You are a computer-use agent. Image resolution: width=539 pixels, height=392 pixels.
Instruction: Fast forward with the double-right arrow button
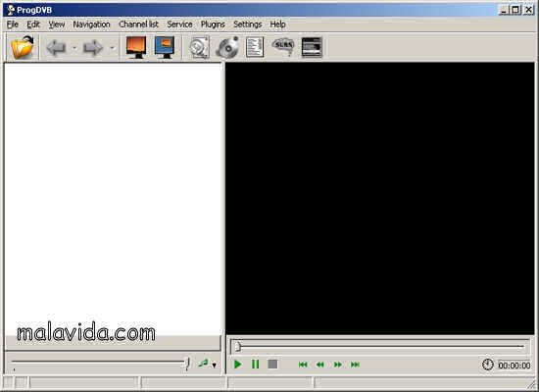pyautogui.click(x=338, y=365)
